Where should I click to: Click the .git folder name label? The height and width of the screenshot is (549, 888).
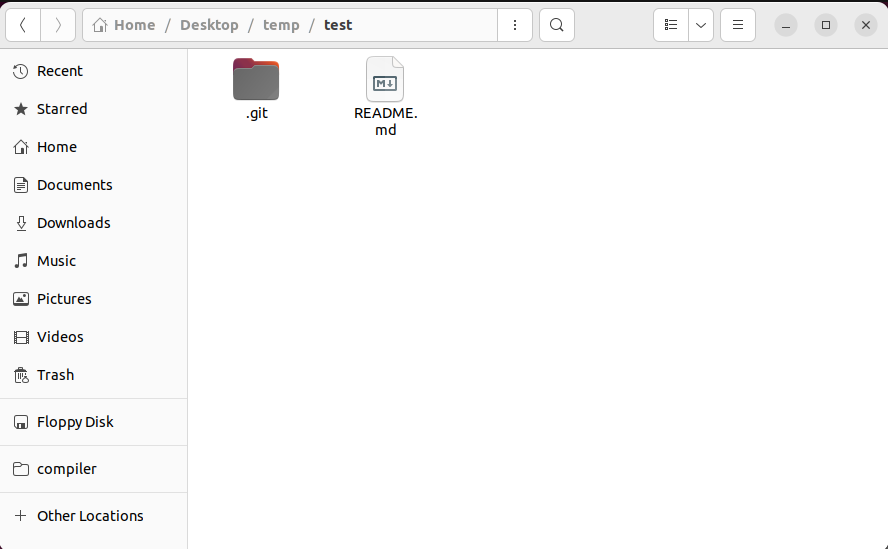coord(257,113)
